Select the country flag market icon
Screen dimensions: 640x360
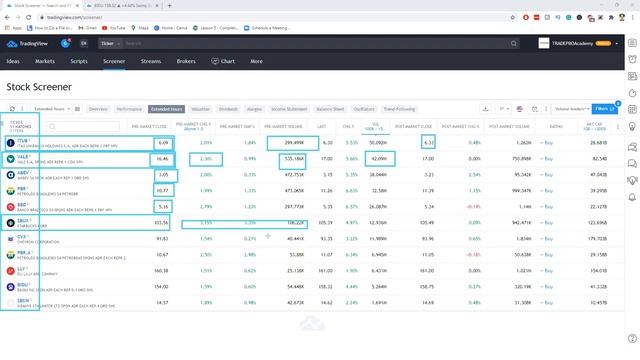[520, 109]
